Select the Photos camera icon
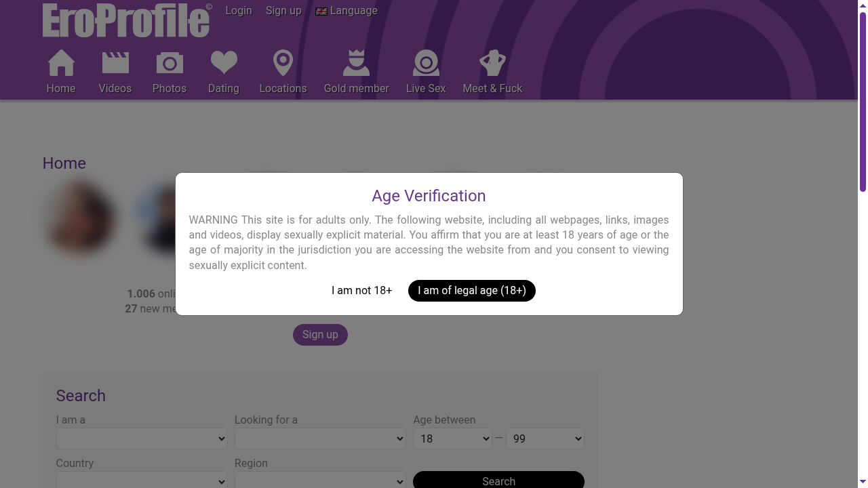Image resolution: width=868 pixels, height=488 pixels. [170, 62]
